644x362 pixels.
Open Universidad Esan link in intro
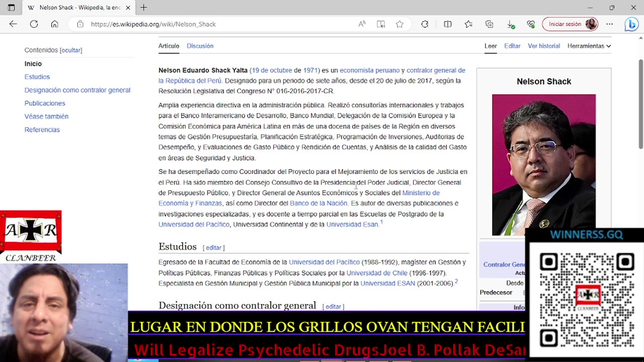pyautogui.click(x=352, y=224)
